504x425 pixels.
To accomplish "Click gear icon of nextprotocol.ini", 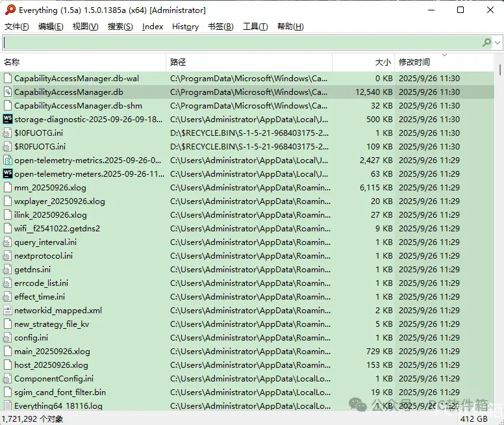I will (7, 256).
